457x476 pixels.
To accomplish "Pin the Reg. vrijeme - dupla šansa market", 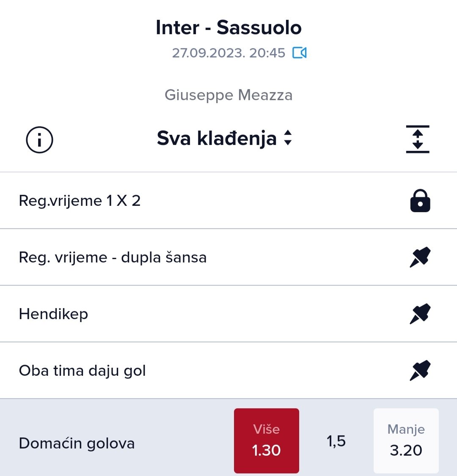I will tap(420, 257).
